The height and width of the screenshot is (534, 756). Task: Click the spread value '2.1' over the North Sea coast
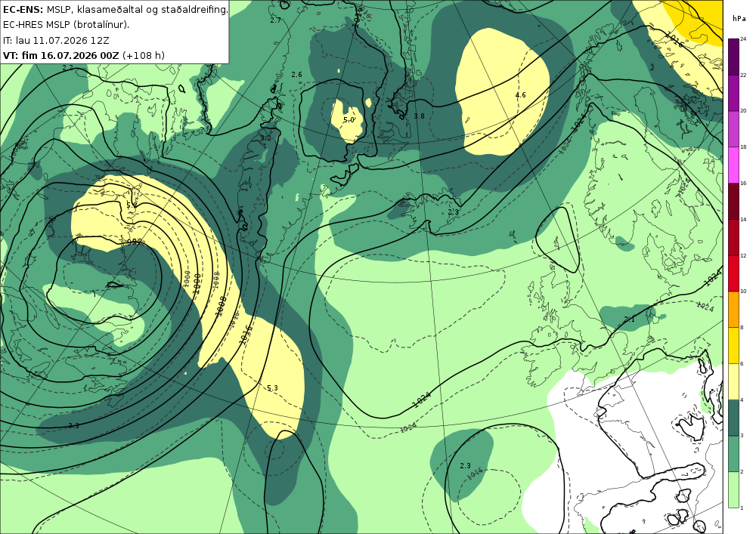pos(630,319)
